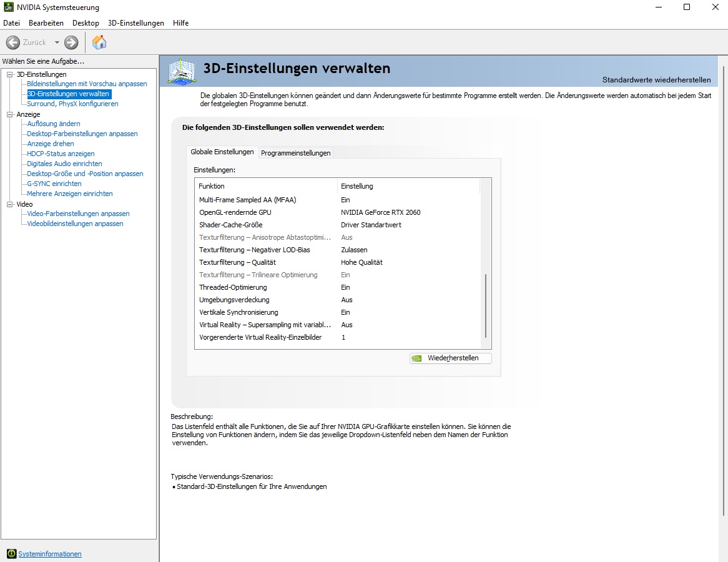Screen dimensions: 728x562
Task: Select 3D-Einstellungen verwalten in the tree
Action: pos(68,94)
